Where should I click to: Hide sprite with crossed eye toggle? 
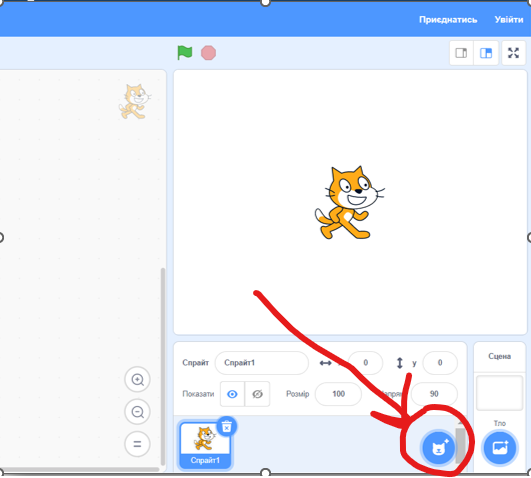pos(257,394)
